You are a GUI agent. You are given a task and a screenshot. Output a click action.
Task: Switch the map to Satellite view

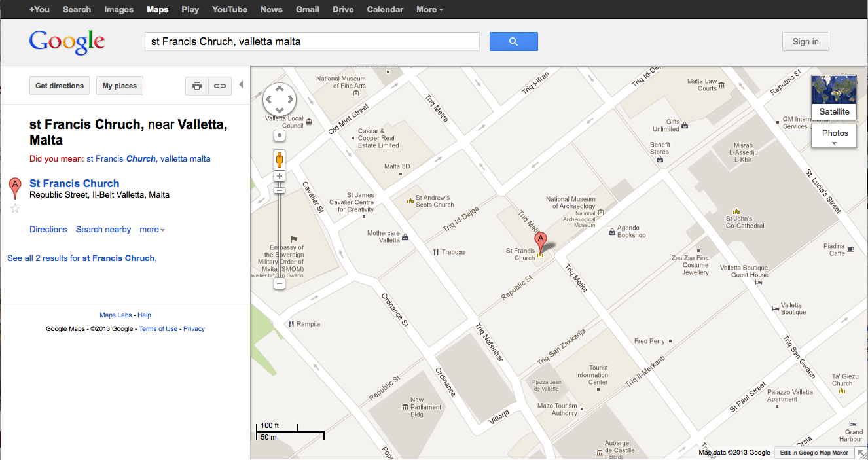click(x=834, y=97)
